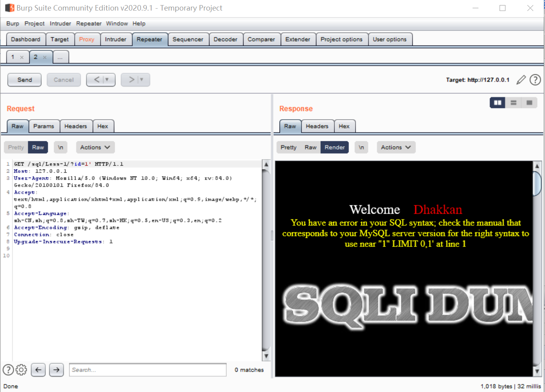Open the Request Params tab
Screen dimensions: 545x392
pos(44,126)
